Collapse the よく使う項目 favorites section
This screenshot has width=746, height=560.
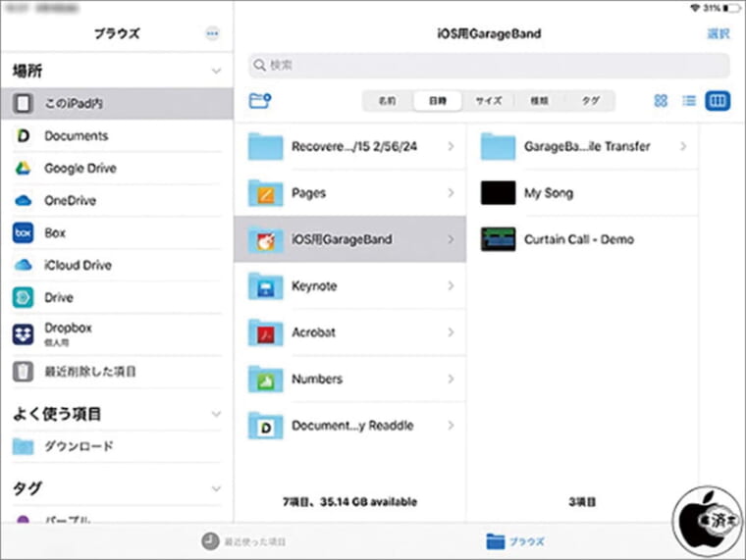click(216, 414)
